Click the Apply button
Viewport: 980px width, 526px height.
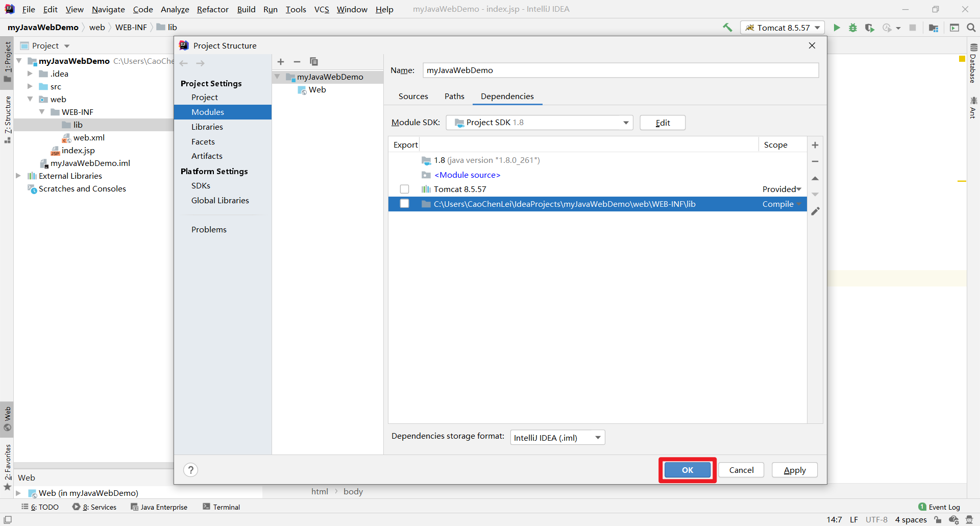tap(795, 470)
